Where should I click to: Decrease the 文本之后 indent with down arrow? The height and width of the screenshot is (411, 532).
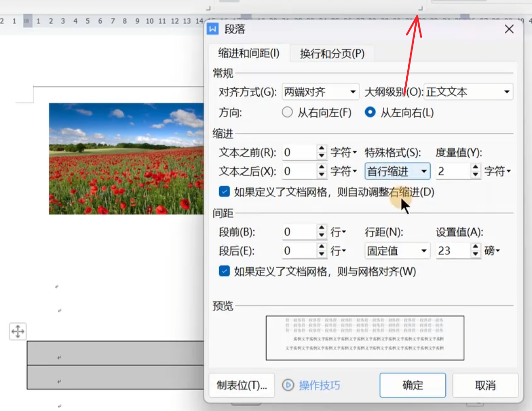pos(321,175)
